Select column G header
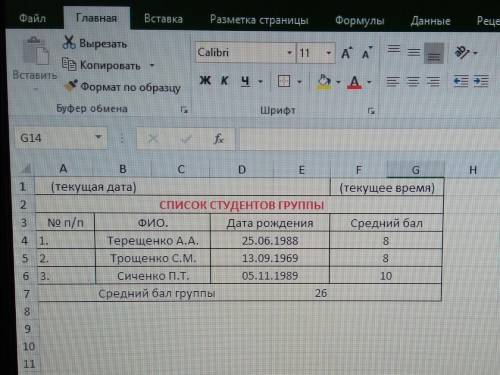The width and height of the screenshot is (500, 375). [415, 170]
